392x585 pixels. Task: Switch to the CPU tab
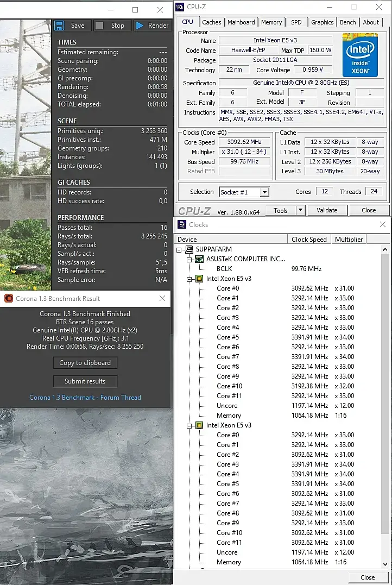[188, 22]
